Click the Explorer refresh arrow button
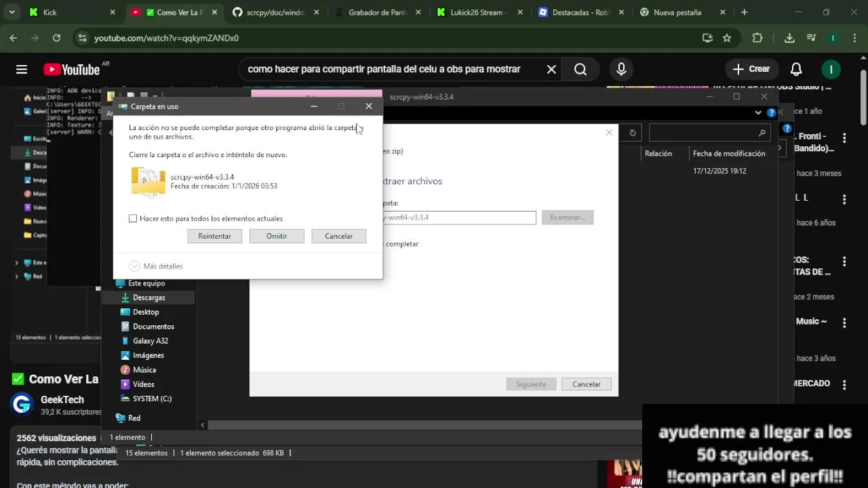Viewport: 868px width, 488px height. click(x=633, y=133)
